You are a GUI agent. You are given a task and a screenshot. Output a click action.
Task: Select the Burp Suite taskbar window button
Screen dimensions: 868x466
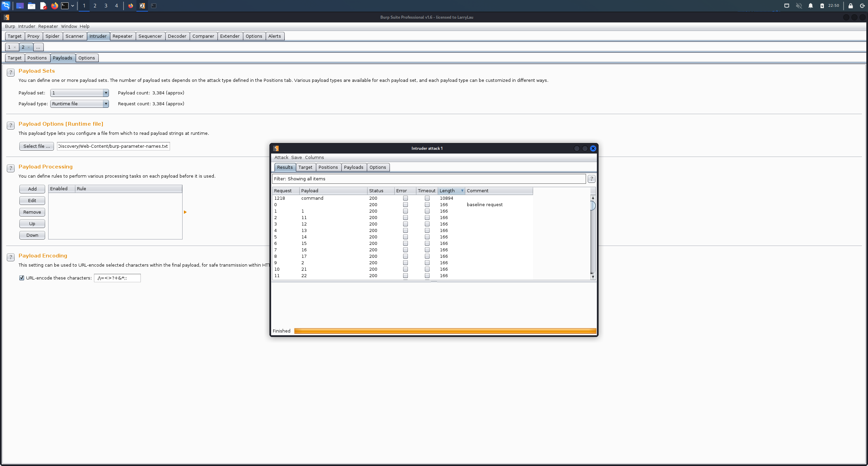(x=142, y=6)
